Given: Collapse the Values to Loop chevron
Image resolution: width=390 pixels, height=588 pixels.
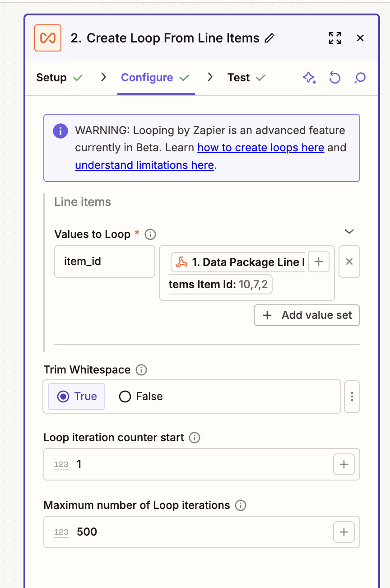Looking at the screenshot, I should [349, 232].
